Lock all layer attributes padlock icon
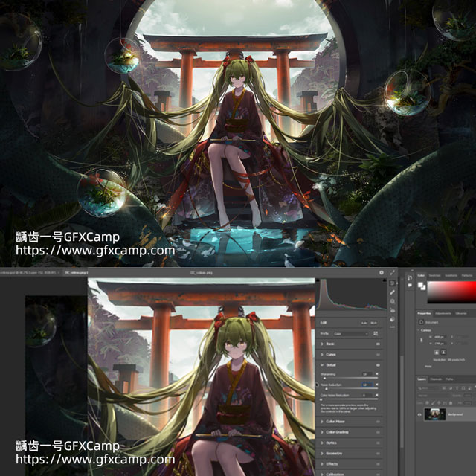Image resolution: width=476 pixels, height=476 pixels. 451,403
